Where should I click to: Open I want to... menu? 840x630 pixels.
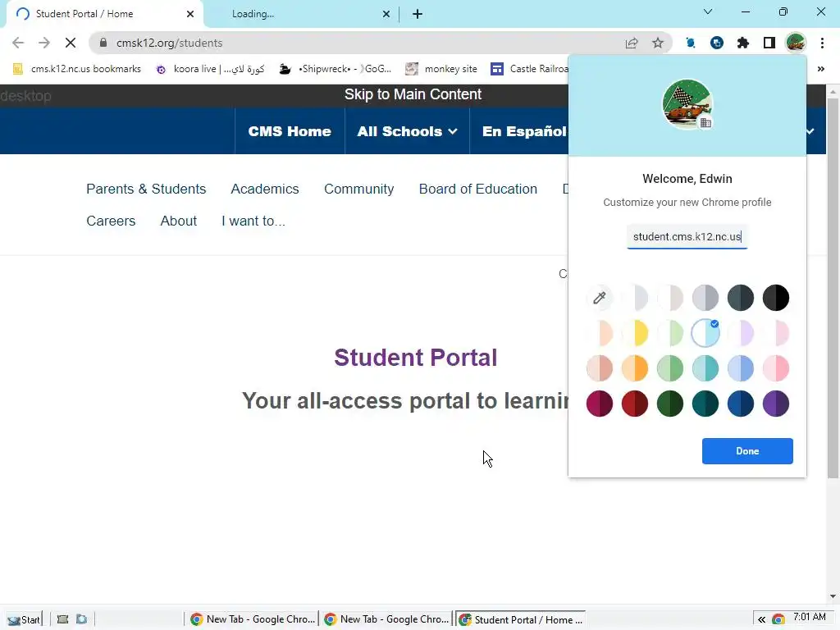253,221
